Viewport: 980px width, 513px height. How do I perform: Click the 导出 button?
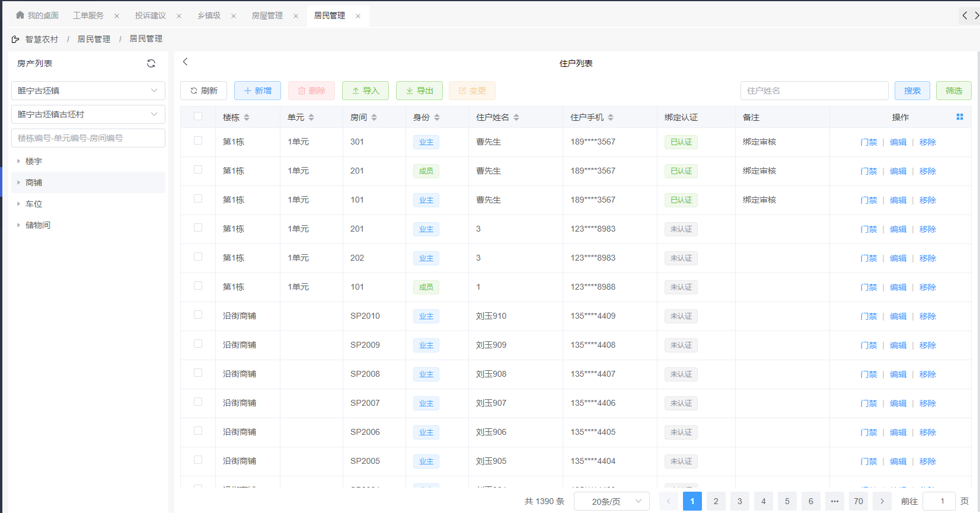(419, 91)
